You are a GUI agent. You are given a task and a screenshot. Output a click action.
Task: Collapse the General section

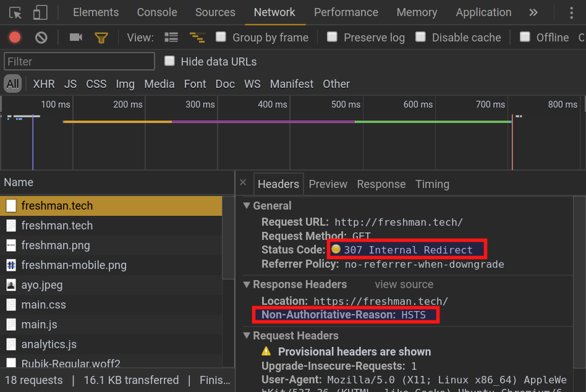coord(247,206)
